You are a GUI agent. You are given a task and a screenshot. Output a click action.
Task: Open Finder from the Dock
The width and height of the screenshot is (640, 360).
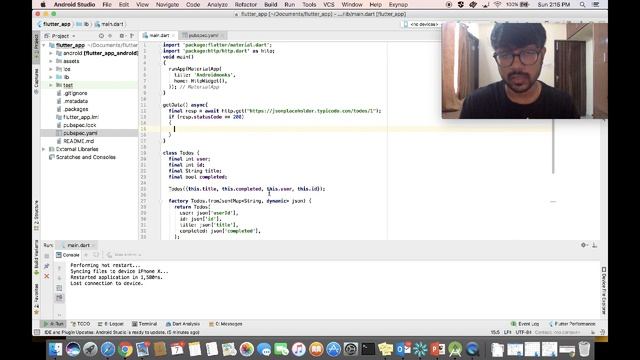56,349
